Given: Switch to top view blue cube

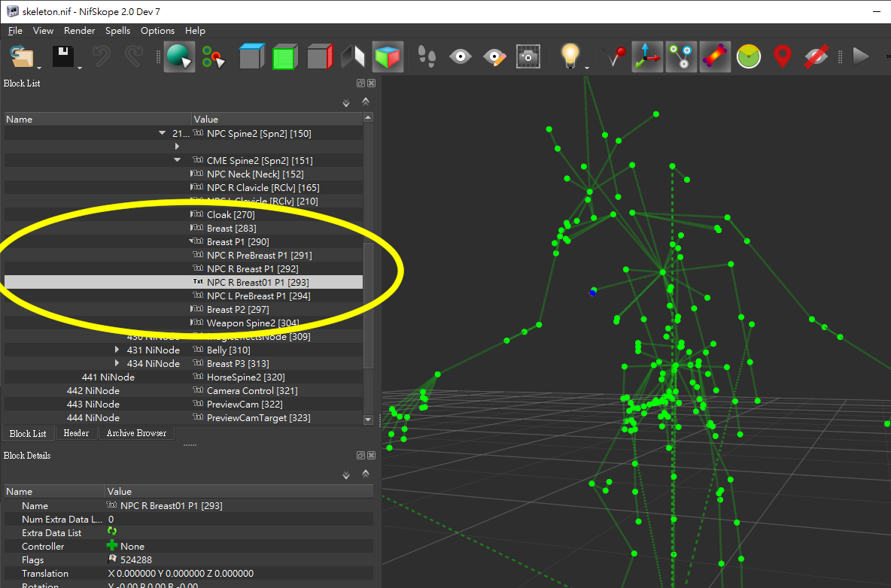Looking at the screenshot, I should (252, 56).
